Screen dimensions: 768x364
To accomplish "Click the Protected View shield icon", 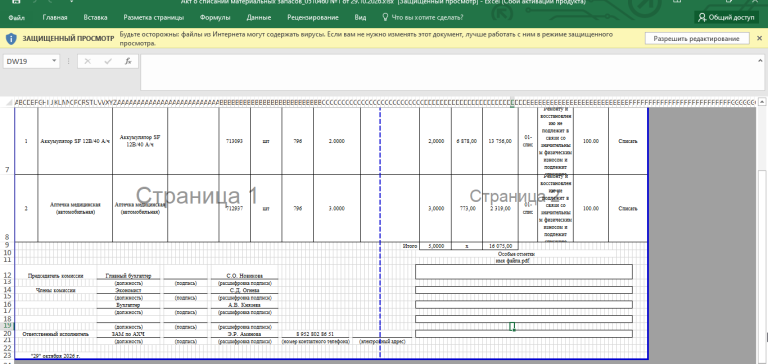I will tap(11, 39).
